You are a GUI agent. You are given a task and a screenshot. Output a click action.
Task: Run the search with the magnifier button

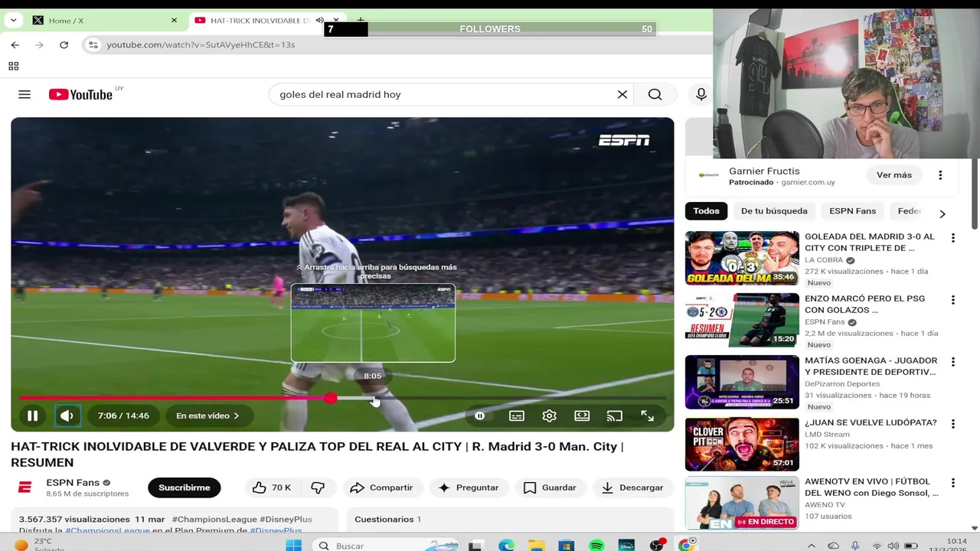coord(655,94)
